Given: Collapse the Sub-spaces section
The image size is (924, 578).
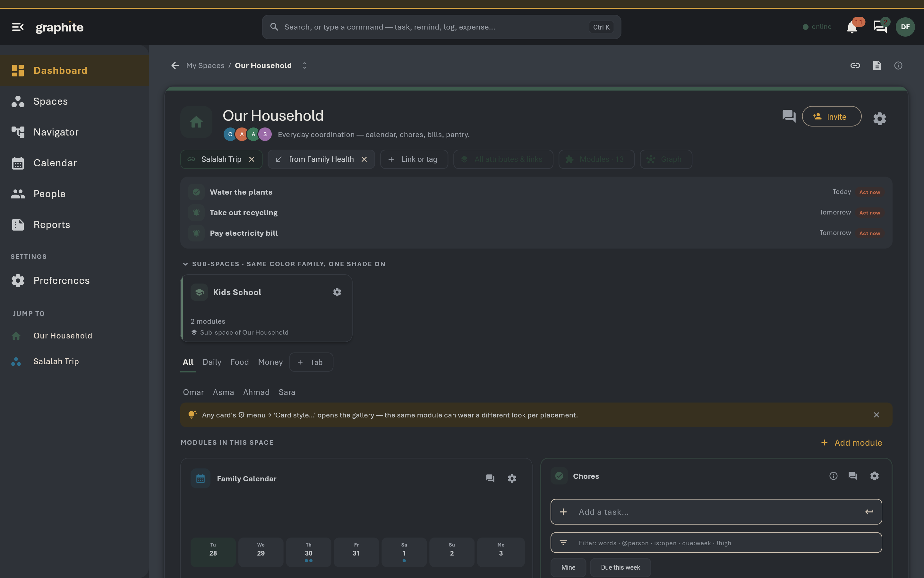Looking at the screenshot, I should tap(185, 264).
